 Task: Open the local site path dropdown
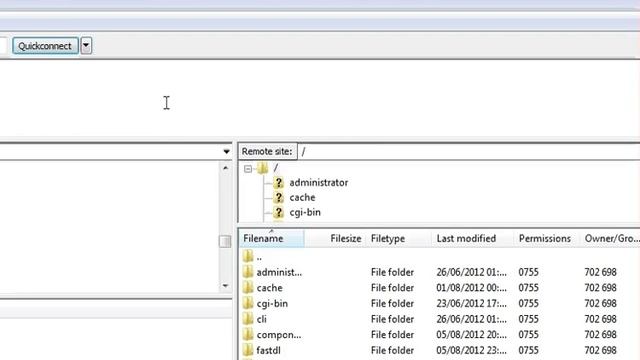pos(226,151)
